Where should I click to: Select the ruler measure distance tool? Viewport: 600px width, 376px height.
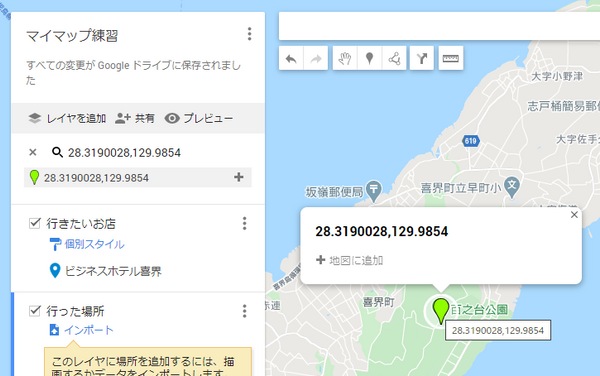tap(451, 59)
